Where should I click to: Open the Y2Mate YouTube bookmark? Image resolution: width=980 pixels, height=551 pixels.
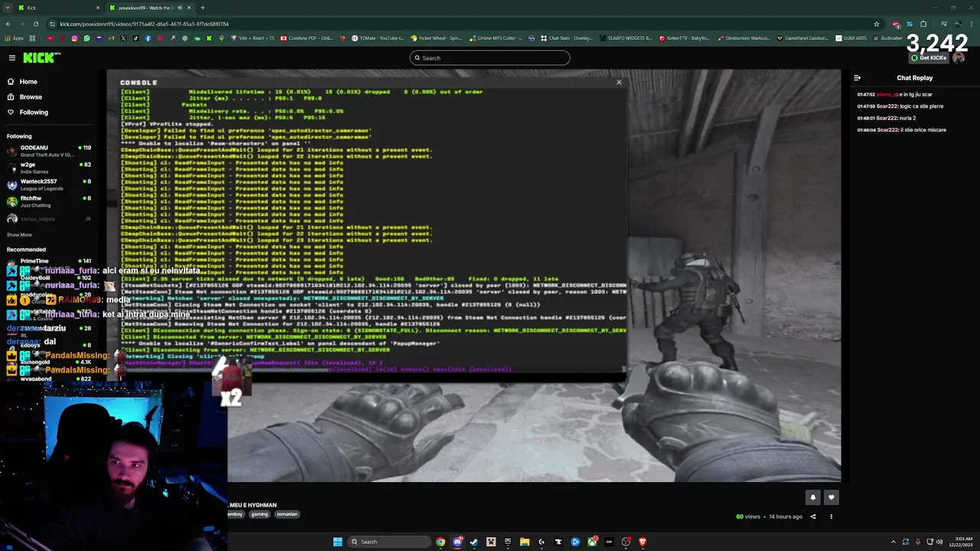[378, 37]
